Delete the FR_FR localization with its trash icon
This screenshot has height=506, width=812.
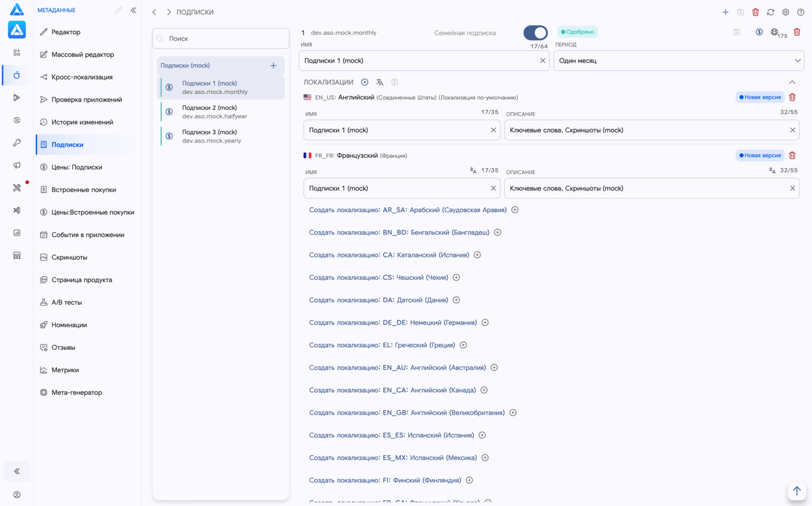[x=792, y=156]
